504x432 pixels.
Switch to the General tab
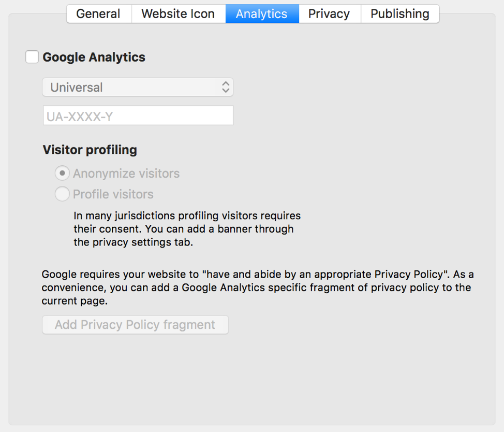tap(98, 14)
